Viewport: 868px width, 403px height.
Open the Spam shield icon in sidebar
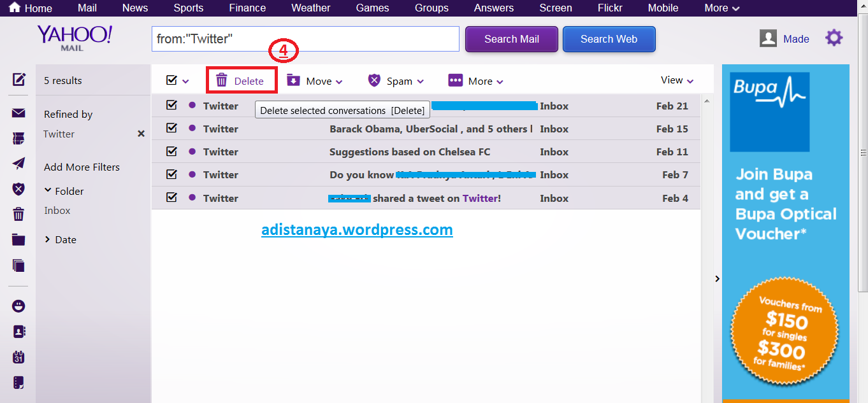(x=18, y=188)
